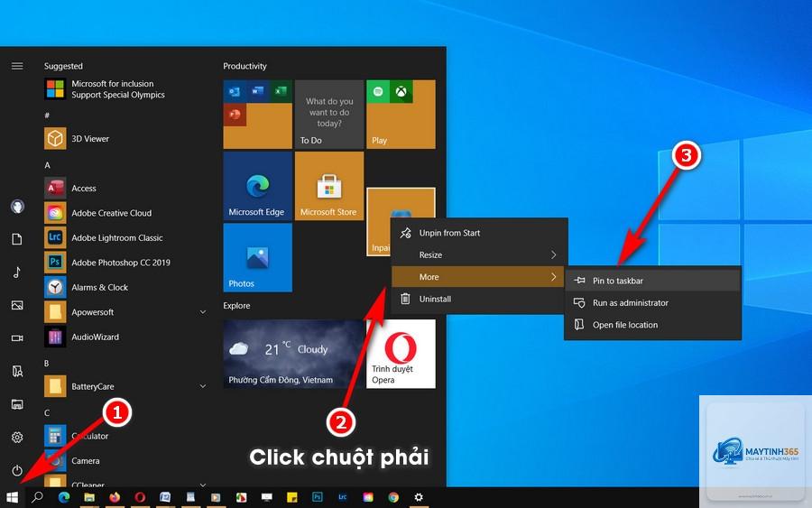Open Documents from Start sidebar

click(x=17, y=239)
